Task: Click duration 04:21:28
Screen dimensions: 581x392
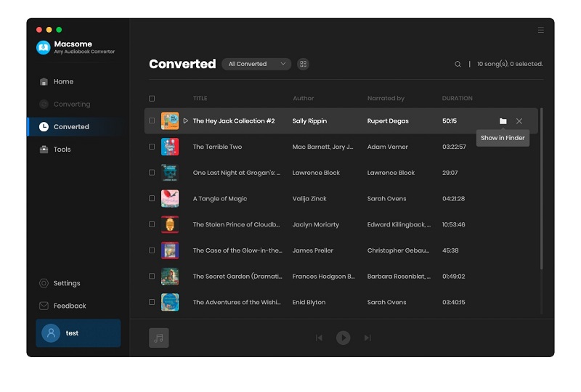Action: (x=453, y=199)
